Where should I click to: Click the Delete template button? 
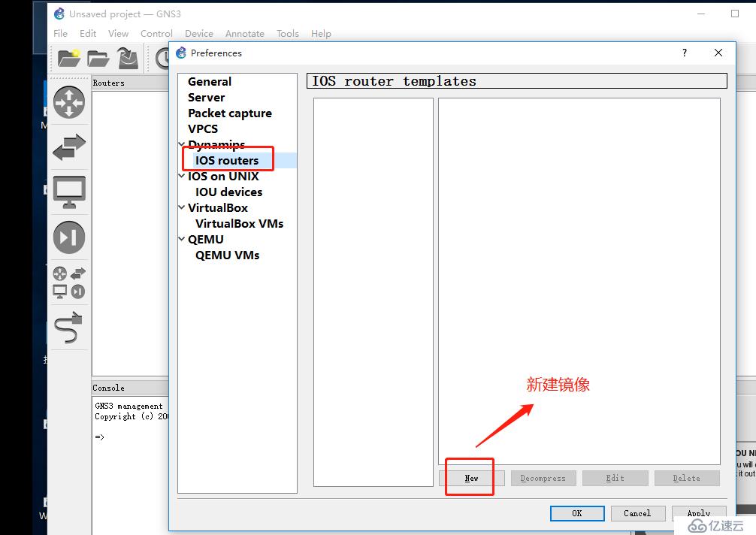pos(687,478)
